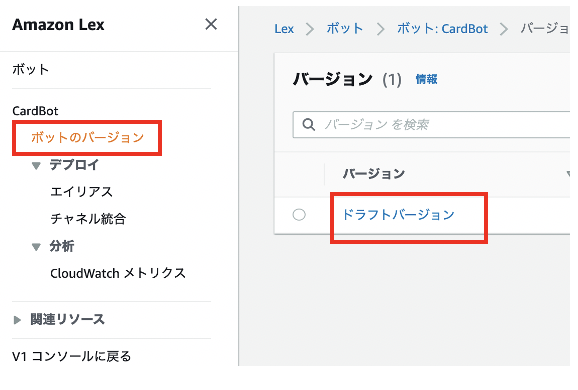Focus the バージョン を検索 search field
578x390 pixels.
[x=431, y=125]
